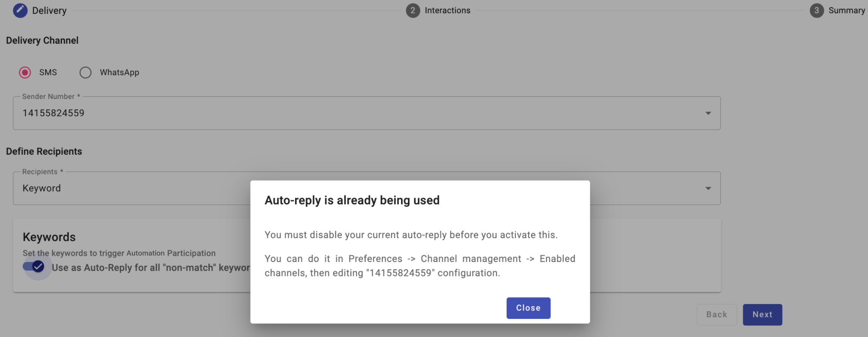868x337 pixels.
Task: Click the Delivery Channel heading
Action: click(x=42, y=41)
